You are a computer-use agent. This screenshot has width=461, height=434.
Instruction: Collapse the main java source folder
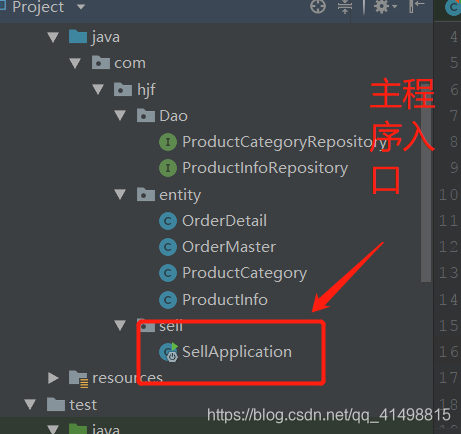coord(53,37)
